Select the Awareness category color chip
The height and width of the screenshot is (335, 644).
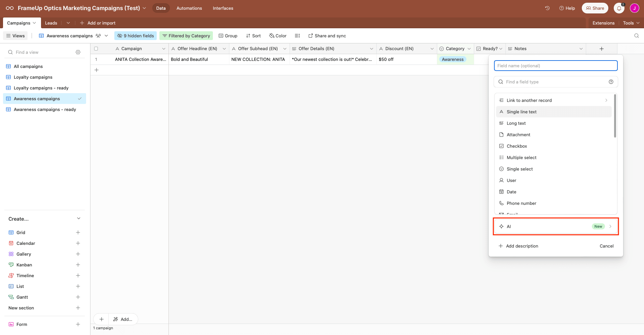click(453, 59)
